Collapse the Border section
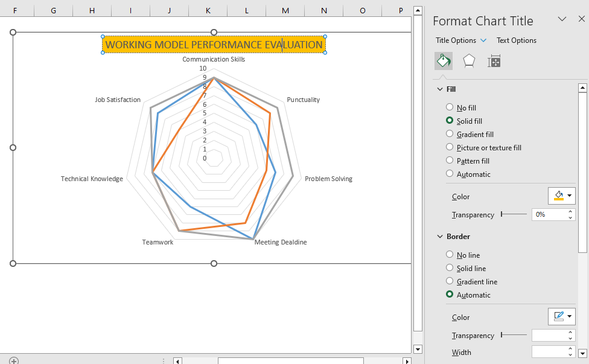This screenshot has width=589, height=364. tap(440, 236)
